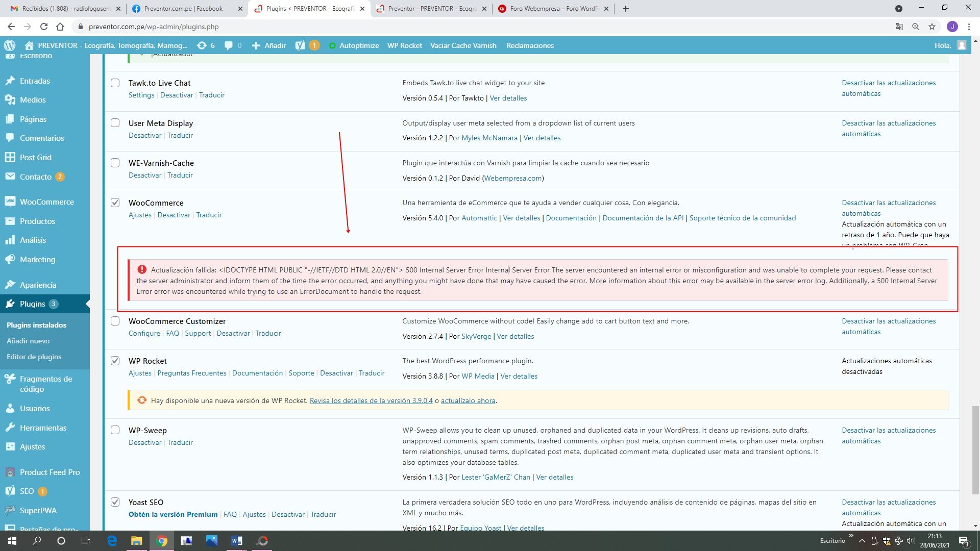Click the browser address bar URL

(154, 27)
